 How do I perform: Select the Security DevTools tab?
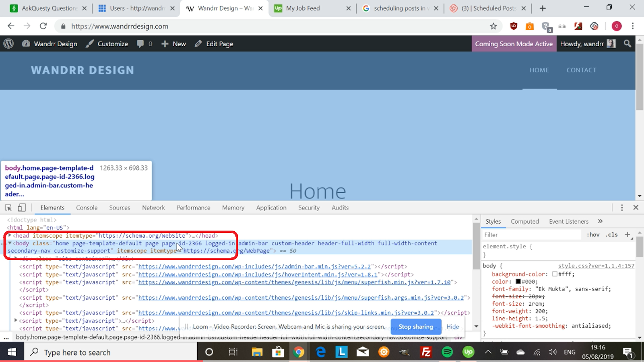point(309,208)
